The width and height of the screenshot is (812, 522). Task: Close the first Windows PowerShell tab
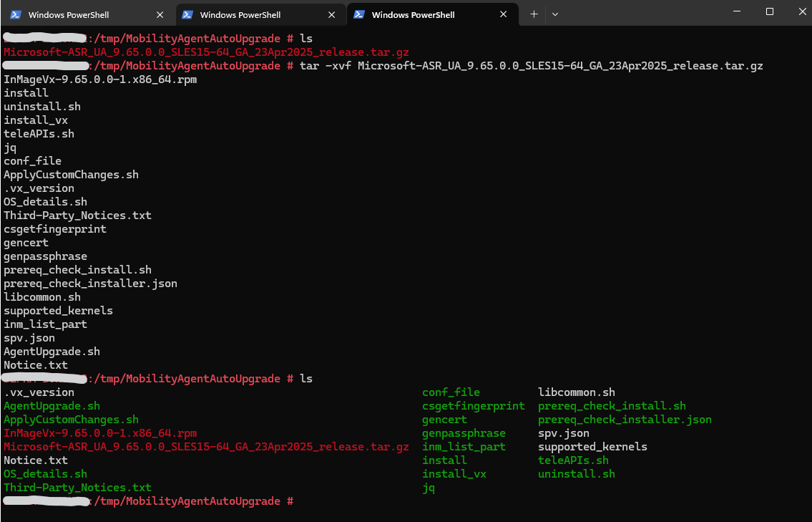[x=160, y=14]
